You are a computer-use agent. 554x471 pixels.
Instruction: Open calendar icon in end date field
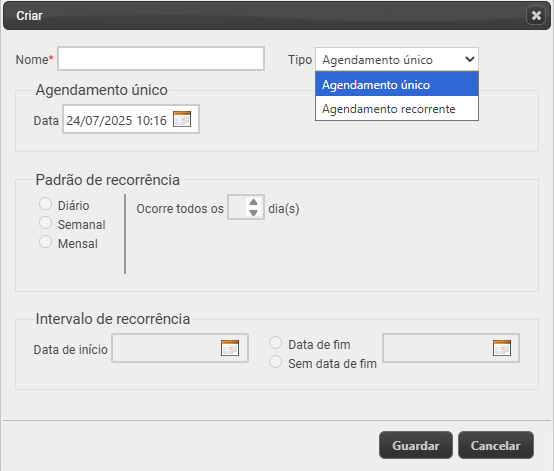tap(502, 348)
